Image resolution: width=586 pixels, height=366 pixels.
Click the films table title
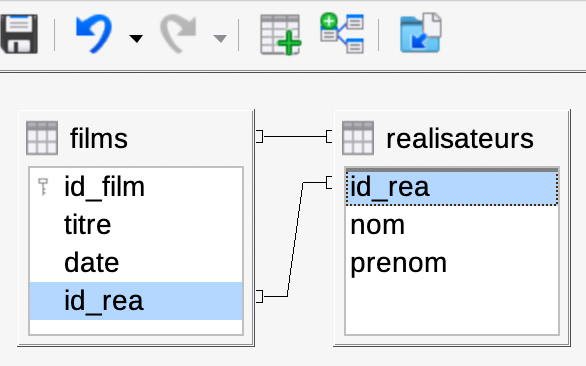[x=99, y=138]
